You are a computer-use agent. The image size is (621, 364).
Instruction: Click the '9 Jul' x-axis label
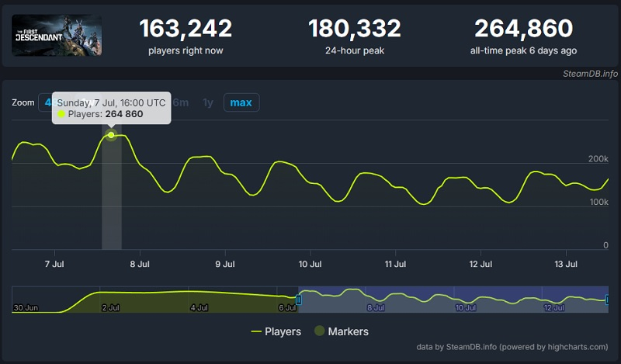point(225,264)
